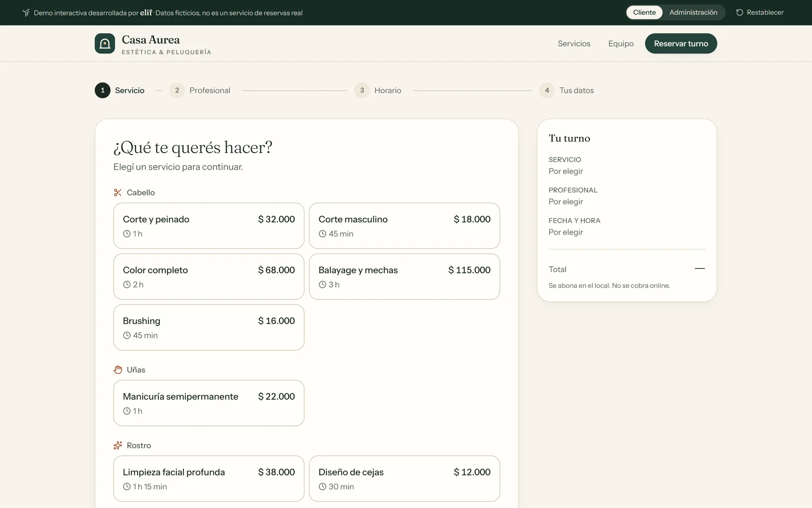Go to step 3 Horario
The image size is (812, 508).
pos(378,90)
